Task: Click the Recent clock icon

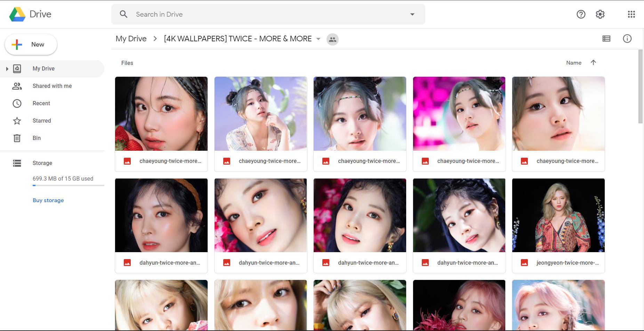Action: click(x=17, y=104)
